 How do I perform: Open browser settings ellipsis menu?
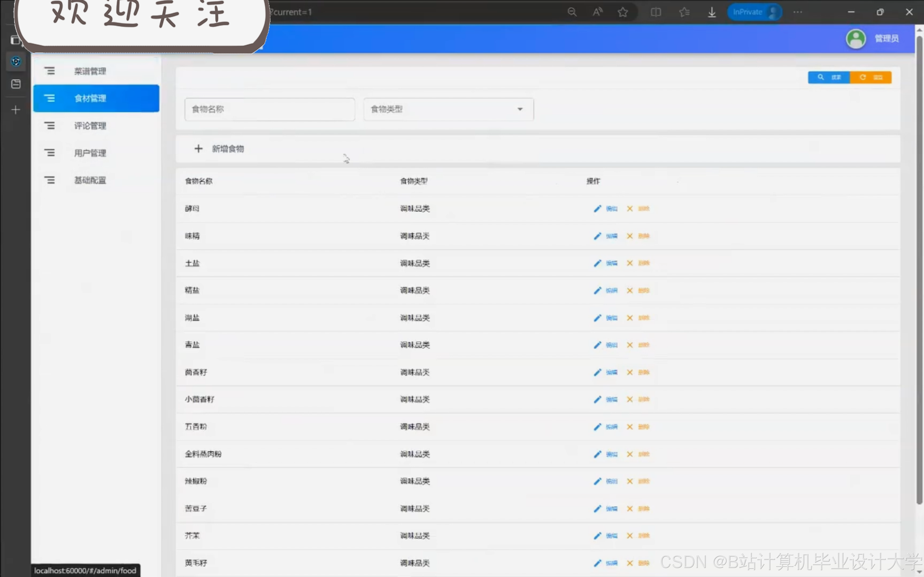798,12
